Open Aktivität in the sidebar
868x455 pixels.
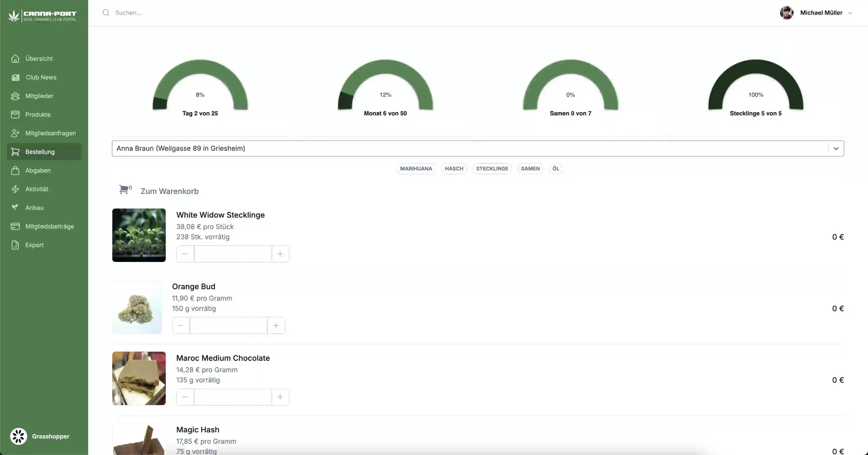tap(37, 189)
